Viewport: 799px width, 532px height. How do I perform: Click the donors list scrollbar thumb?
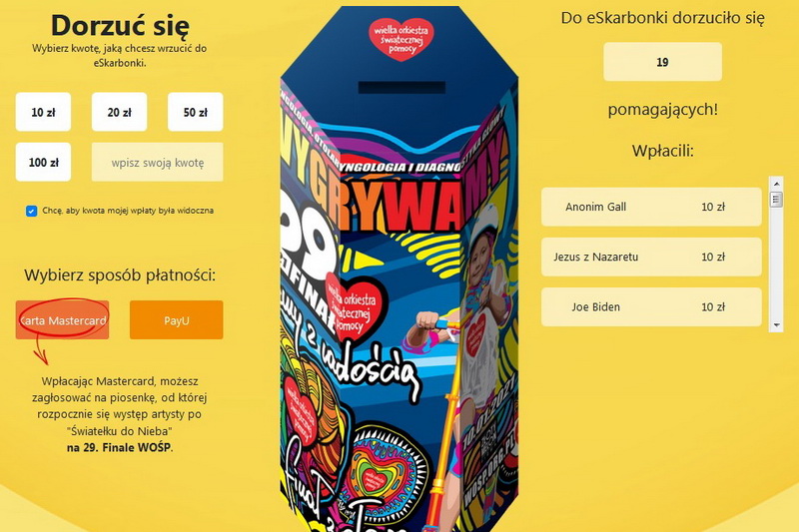tap(776, 199)
